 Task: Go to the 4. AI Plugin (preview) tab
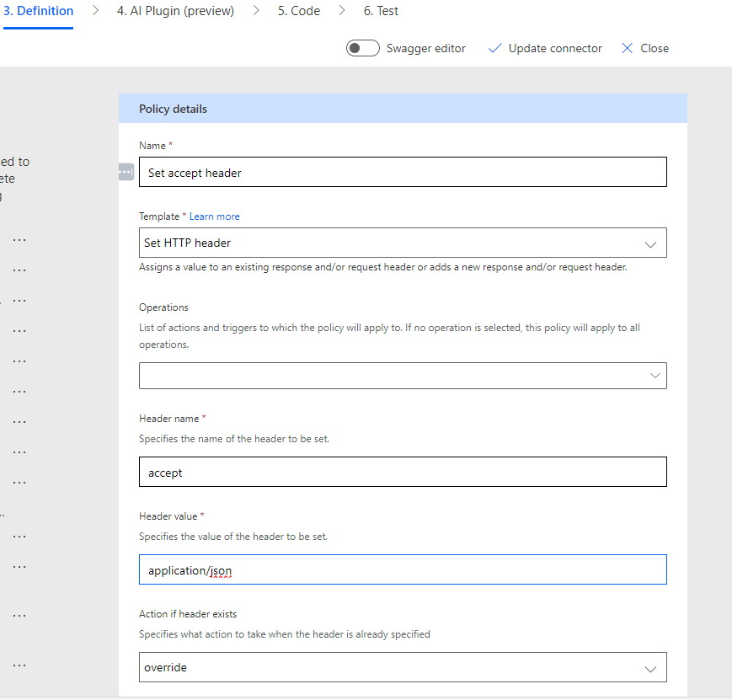pyautogui.click(x=175, y=11)
